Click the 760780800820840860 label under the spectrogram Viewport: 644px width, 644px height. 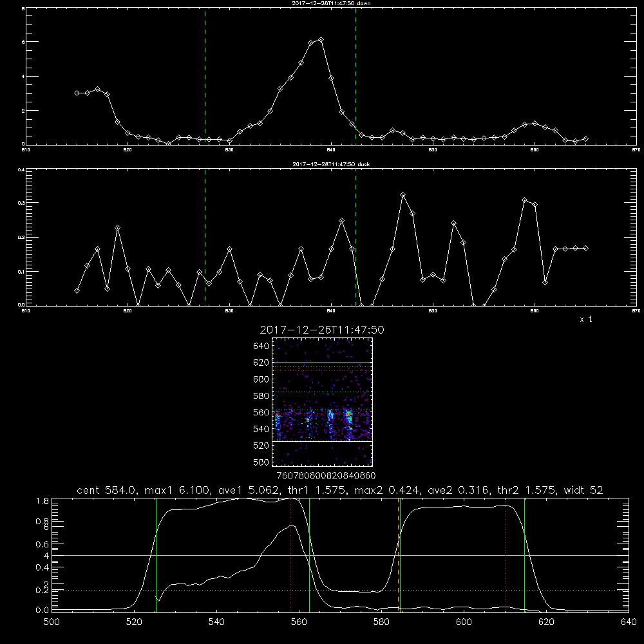tap(326, 475)
